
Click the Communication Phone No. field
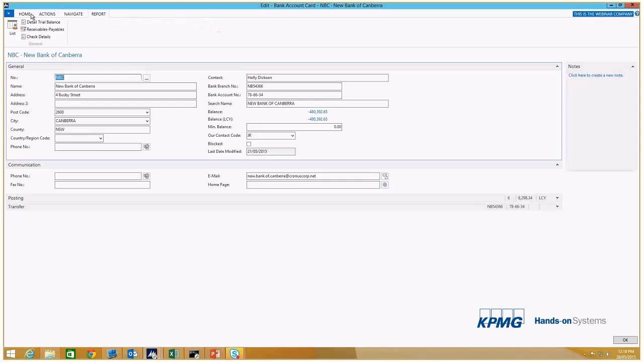98,176
